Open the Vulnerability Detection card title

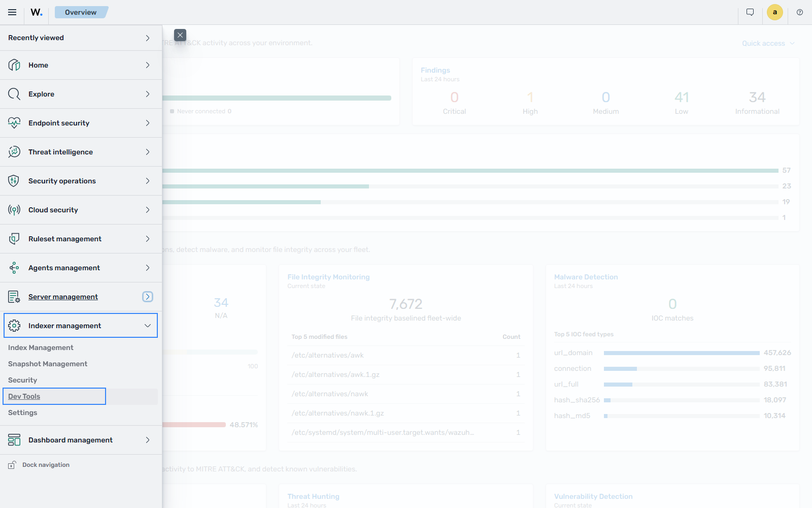point(593,496)
